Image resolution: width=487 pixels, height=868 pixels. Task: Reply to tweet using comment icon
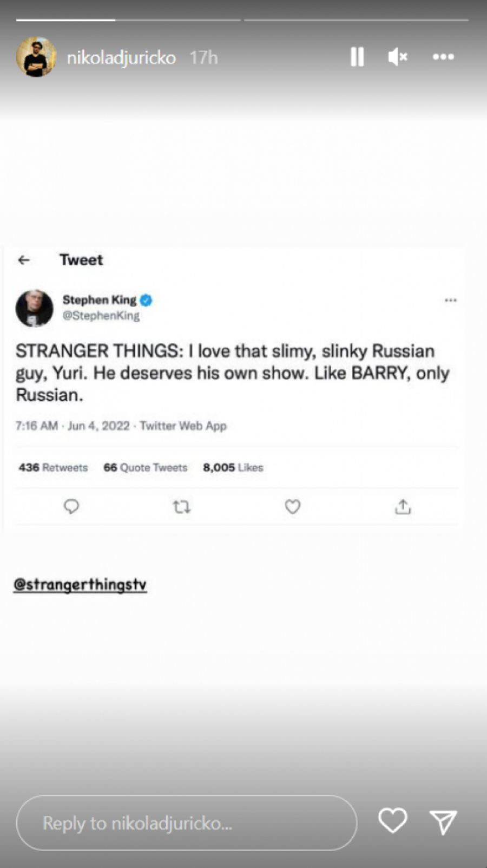point(71,507)
